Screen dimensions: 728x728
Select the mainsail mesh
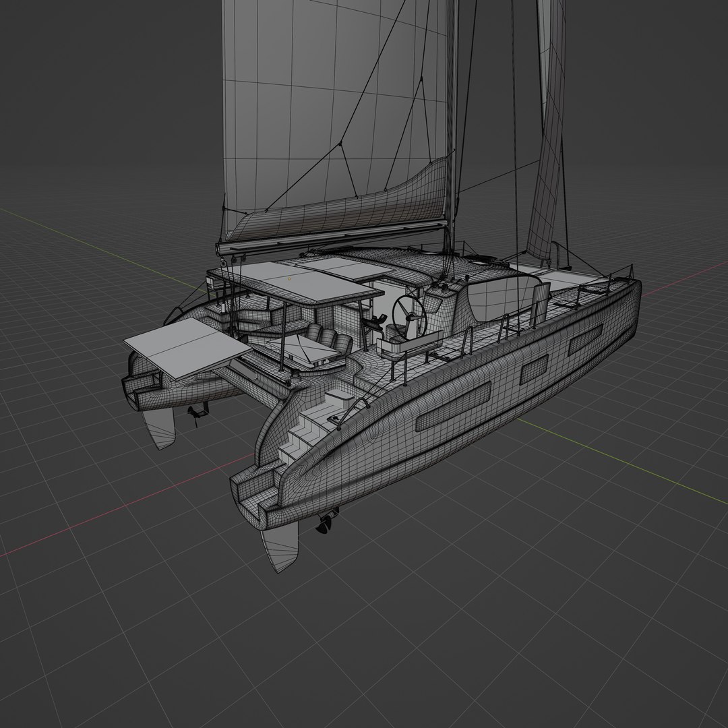pos(334,111)
